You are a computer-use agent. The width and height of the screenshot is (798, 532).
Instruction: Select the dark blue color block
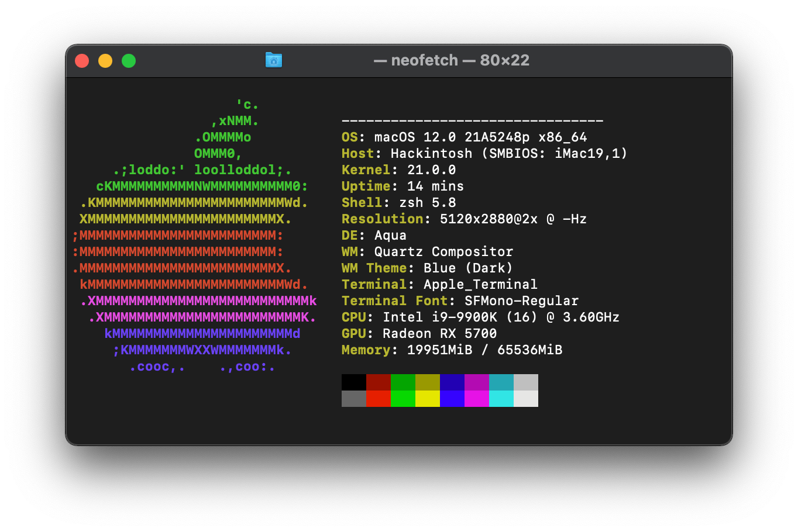(452, 382)
